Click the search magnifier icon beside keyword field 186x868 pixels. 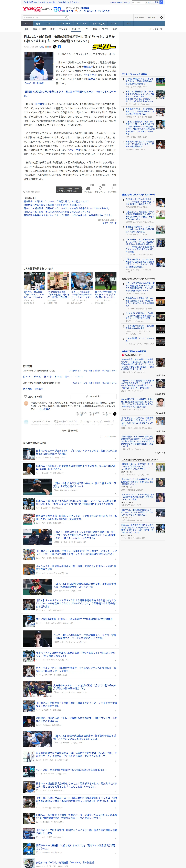[x=66, y=18]
